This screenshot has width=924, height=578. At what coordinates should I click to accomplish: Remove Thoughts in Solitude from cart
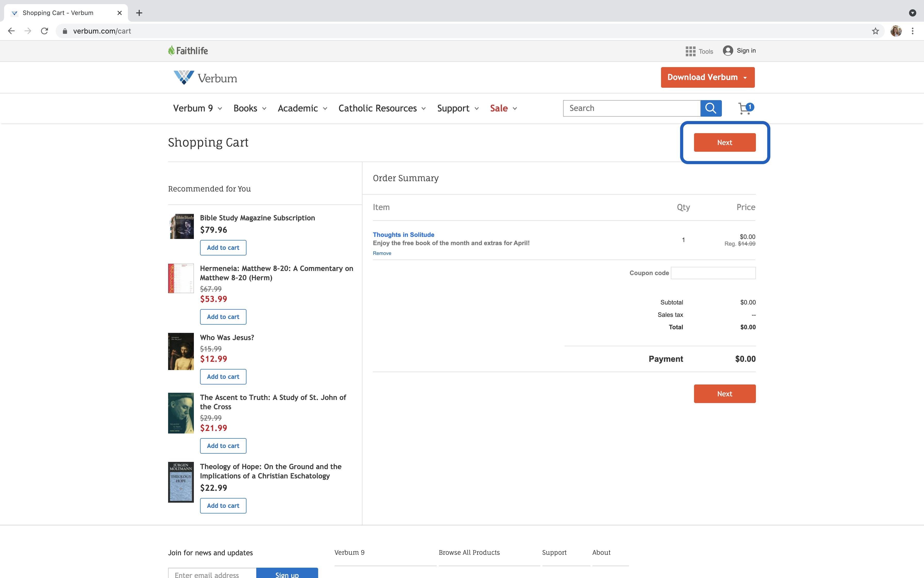[382, 253]
